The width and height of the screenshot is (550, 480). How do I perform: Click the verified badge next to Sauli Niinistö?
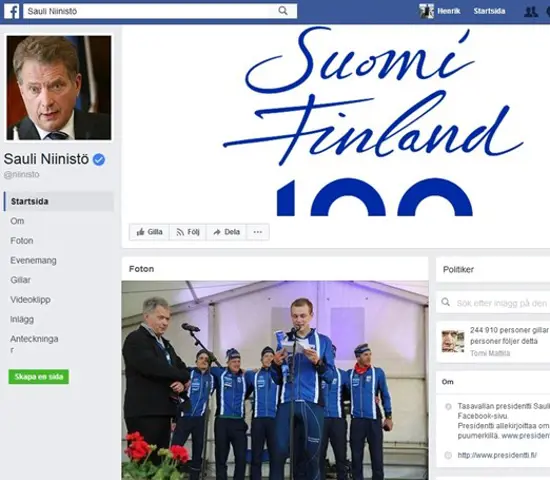99,160
